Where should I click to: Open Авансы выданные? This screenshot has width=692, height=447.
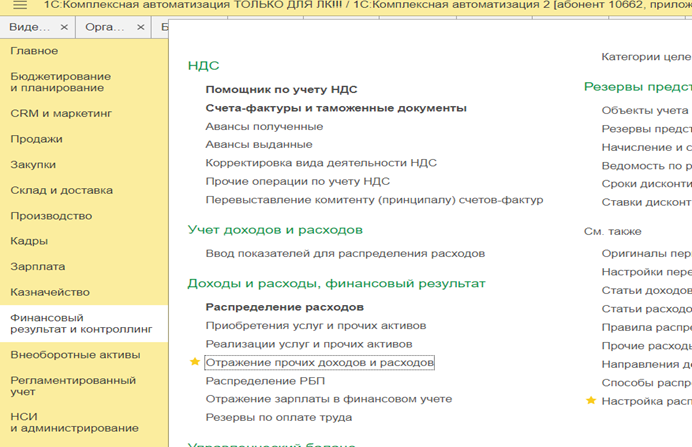pos(259,145)
